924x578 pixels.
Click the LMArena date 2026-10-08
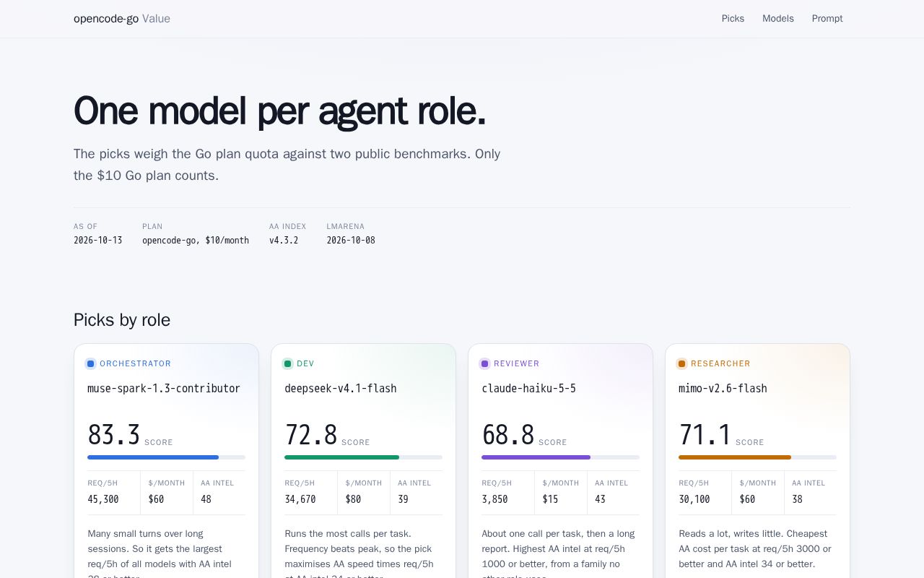(351, 240)
